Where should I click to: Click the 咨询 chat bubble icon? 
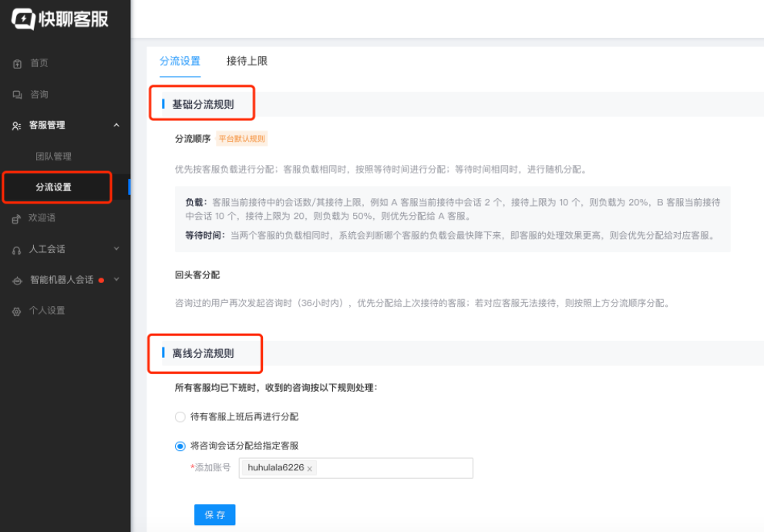15,94
